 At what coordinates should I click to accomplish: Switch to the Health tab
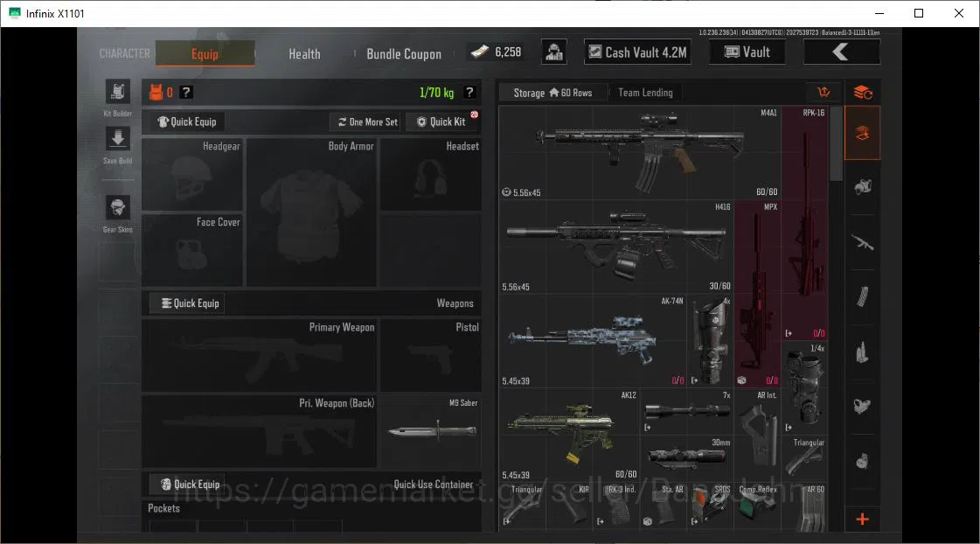point(304,53)
